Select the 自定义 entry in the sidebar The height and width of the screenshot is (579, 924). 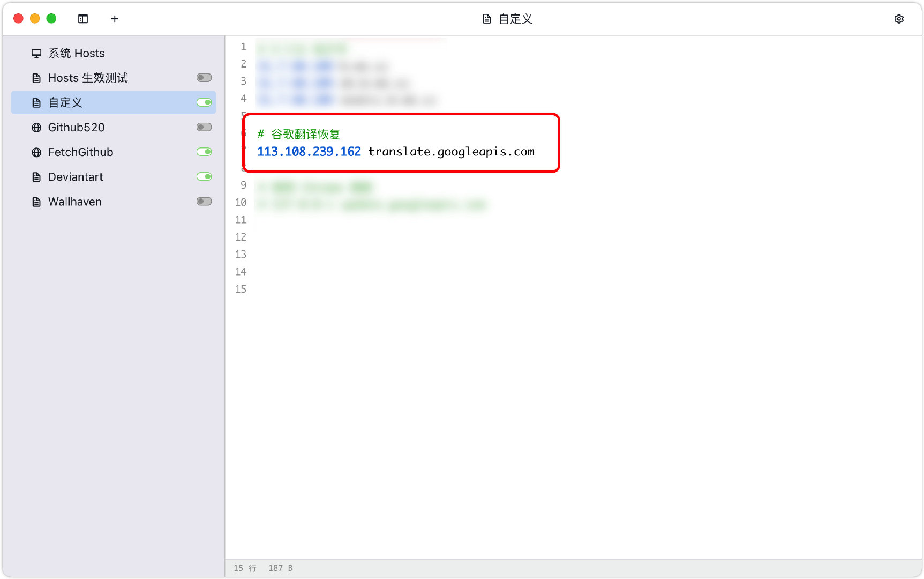64,102
